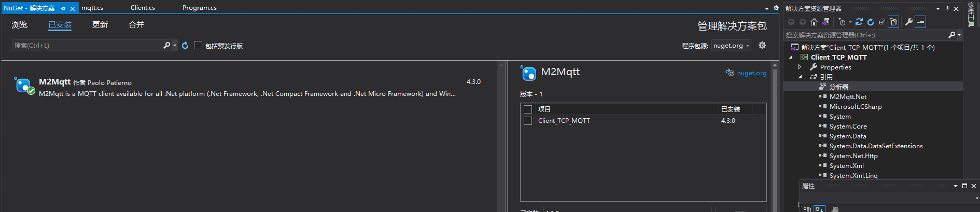Select the System.Core reference
This screenshot has height=212, width=980.
coord(848,126)
